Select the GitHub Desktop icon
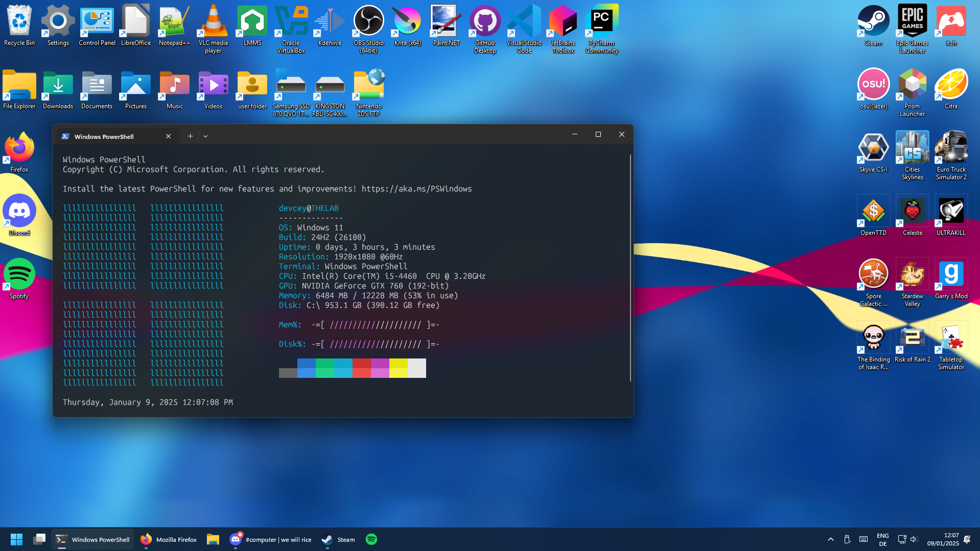This screenshot has width=980, height=551. point(485,29)
